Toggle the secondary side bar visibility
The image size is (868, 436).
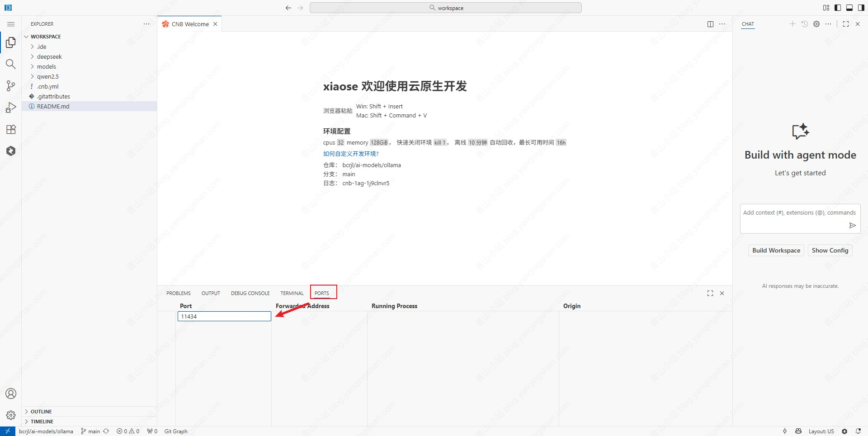click(861, 8)
